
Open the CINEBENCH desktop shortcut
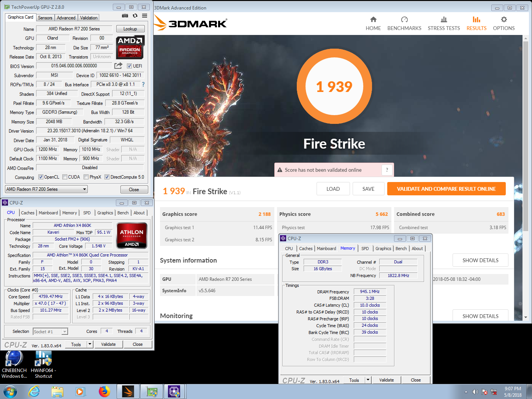pyautogui.click(x=14, y=364)
